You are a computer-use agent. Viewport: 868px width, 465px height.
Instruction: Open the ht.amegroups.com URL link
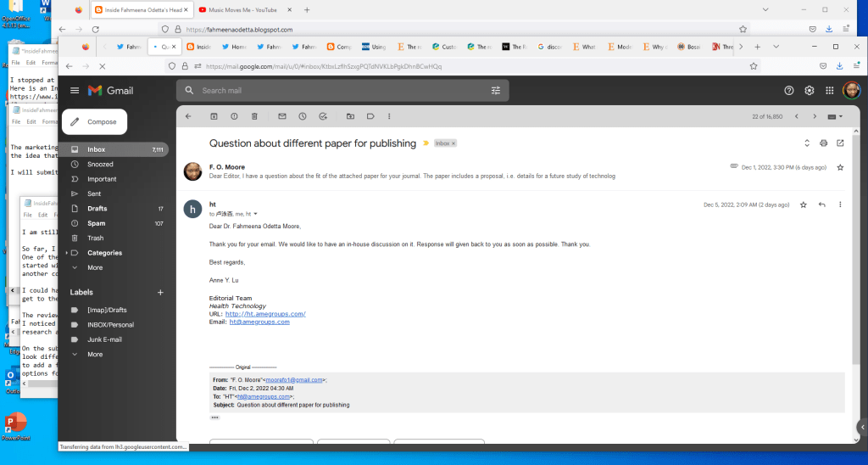tap(264, 314)
